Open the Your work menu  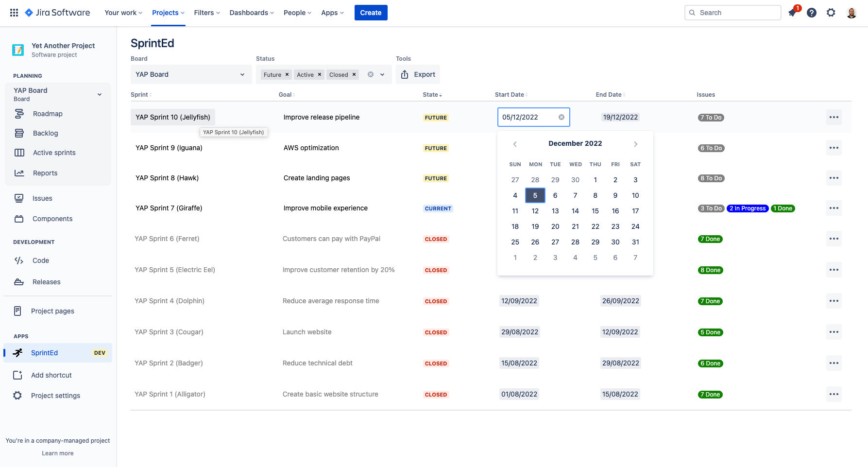coord(123,13)
